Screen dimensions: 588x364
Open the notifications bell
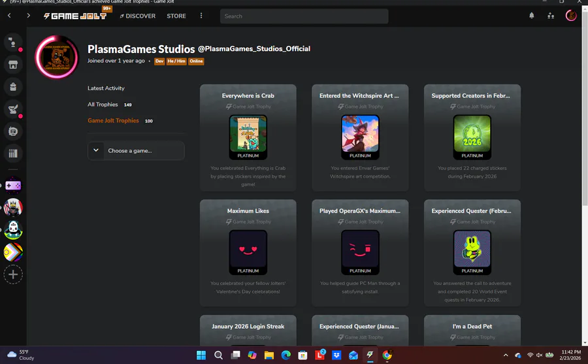[531, 16]
